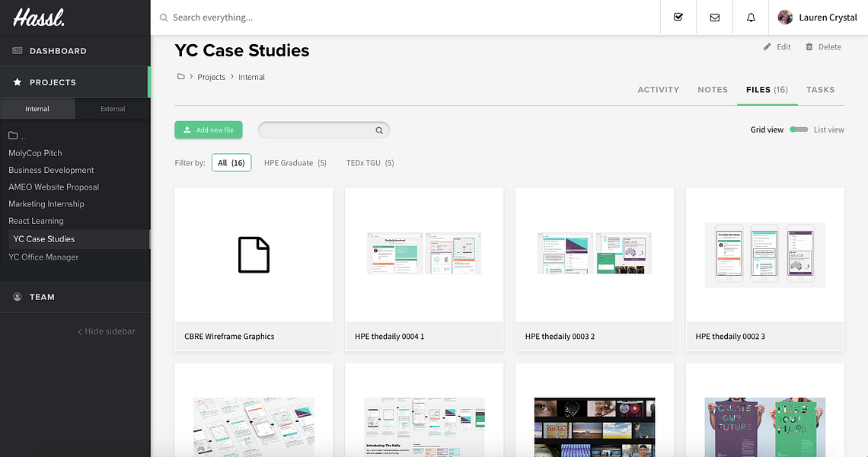Open the Team section
The width and height of the screenshot is (868, 457).
(75, 297)
